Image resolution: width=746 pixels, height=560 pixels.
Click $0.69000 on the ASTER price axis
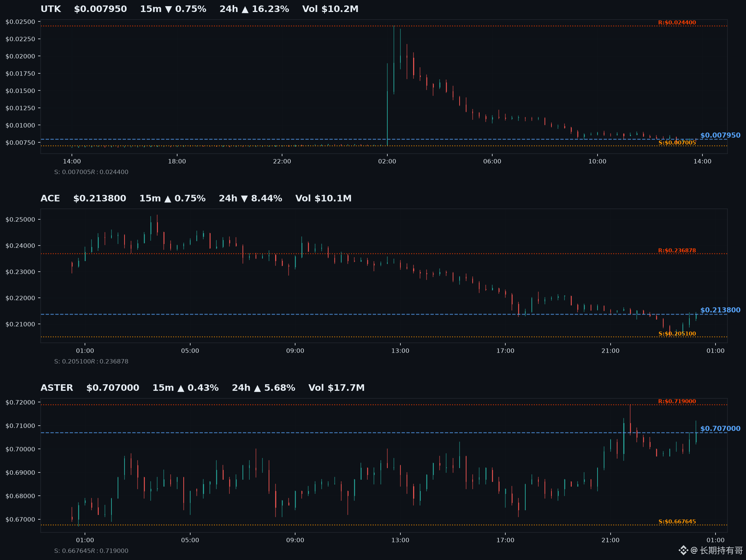coord(20,473)
